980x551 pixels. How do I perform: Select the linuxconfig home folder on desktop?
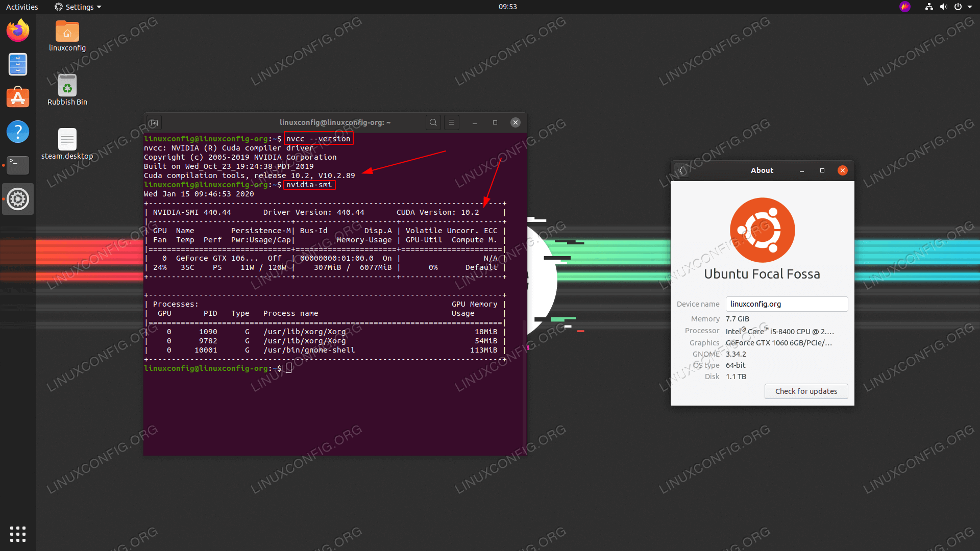67,36
